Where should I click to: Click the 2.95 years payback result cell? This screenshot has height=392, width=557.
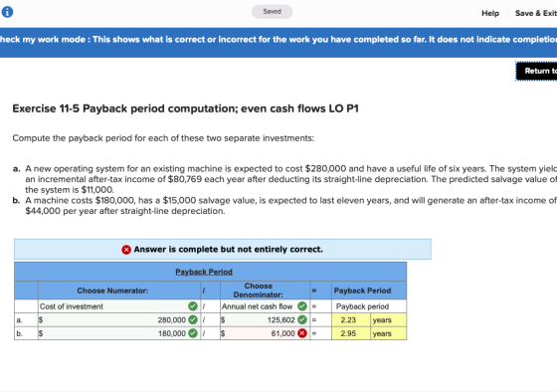[369, 333]
